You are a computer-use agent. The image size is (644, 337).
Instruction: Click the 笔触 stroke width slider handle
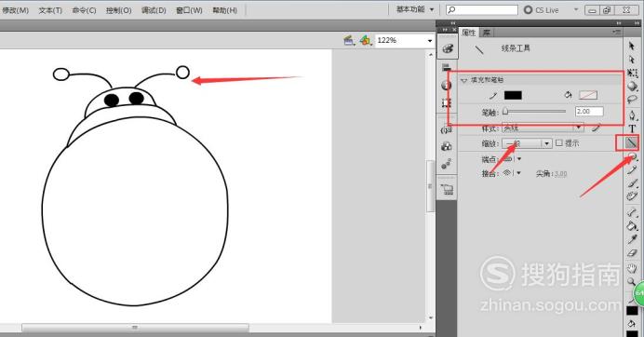[x=505, y=111]
